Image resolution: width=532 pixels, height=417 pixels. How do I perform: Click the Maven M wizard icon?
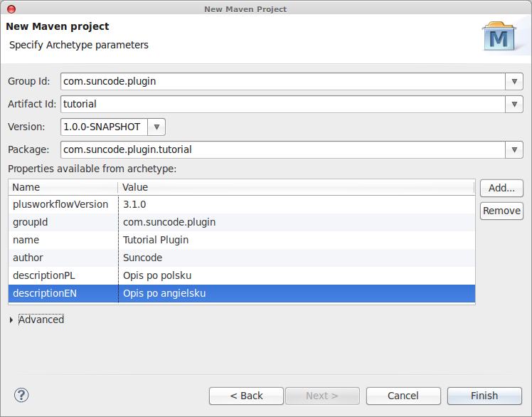pyautogui.click(x=499, y=36)
